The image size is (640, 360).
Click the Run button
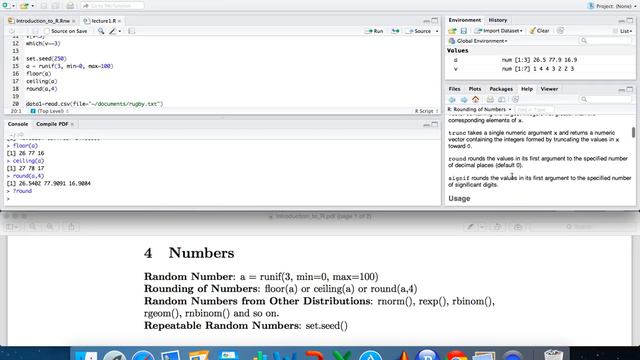(x=374, y=31)
